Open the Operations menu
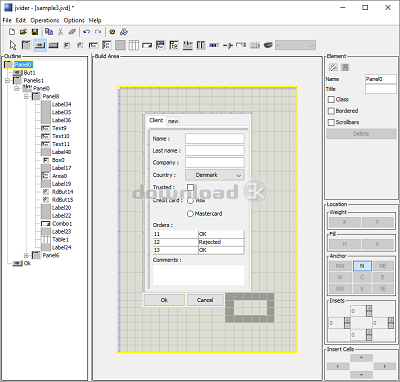This screenshot has height=382, width=400. pyautogui.click(x=45, y=20)
